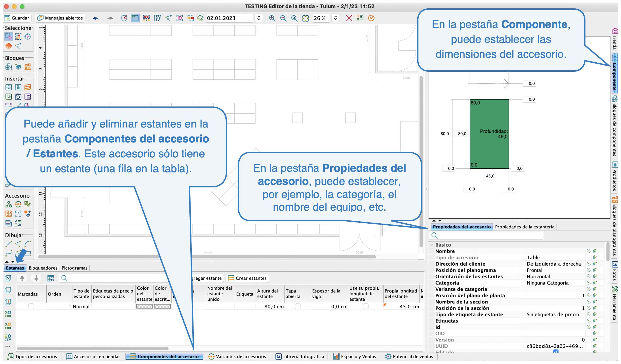Click the Ab text label icon in Insertar

point(8,97)
